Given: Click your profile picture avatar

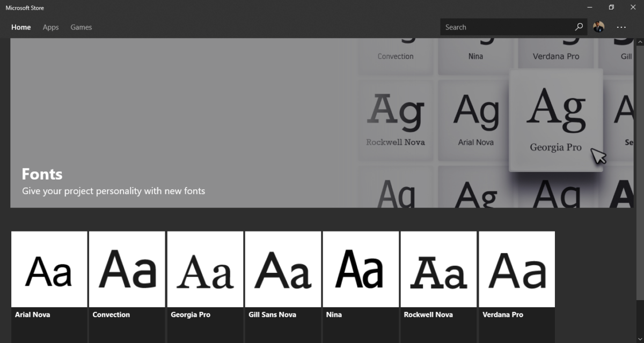Looking at the screenshot, I should (x=599, y=26).
